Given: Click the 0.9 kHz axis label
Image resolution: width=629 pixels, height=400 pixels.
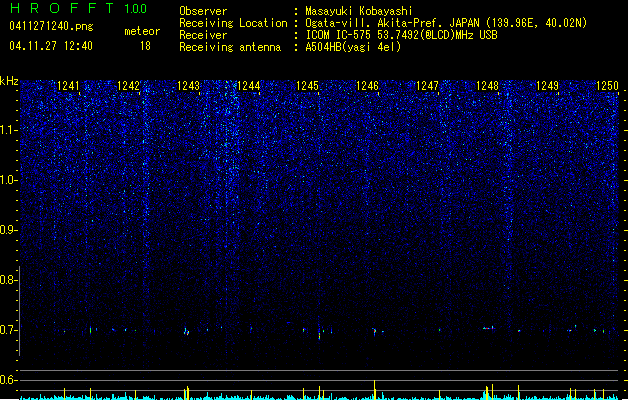Looking at the screenshot, I should pos(9,230).
